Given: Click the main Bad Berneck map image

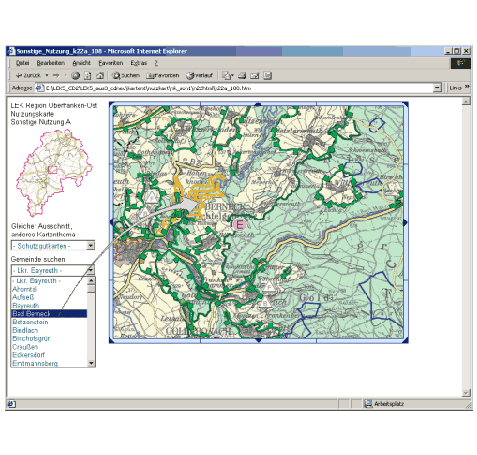Looking at the screenshot, I should point(258,222).
